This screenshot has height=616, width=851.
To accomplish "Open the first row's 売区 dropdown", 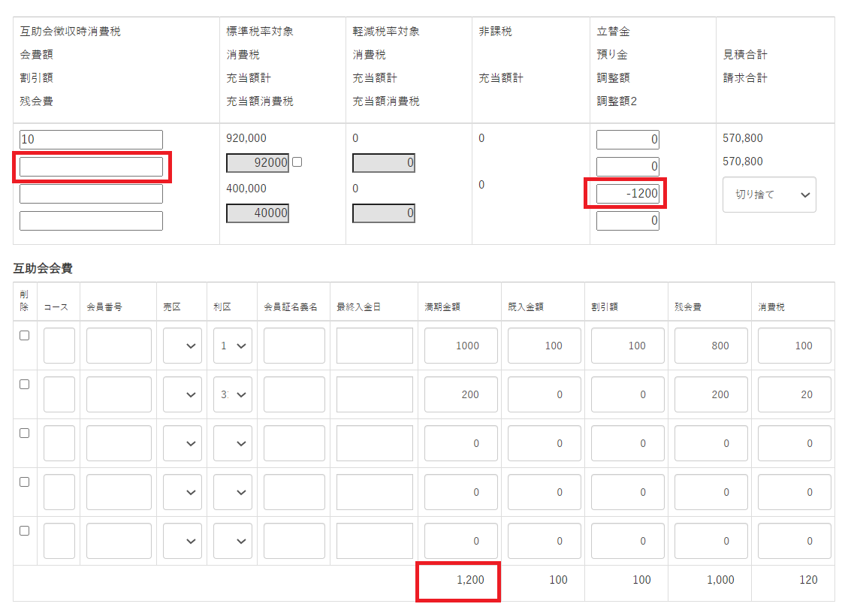I will point(183,346).
